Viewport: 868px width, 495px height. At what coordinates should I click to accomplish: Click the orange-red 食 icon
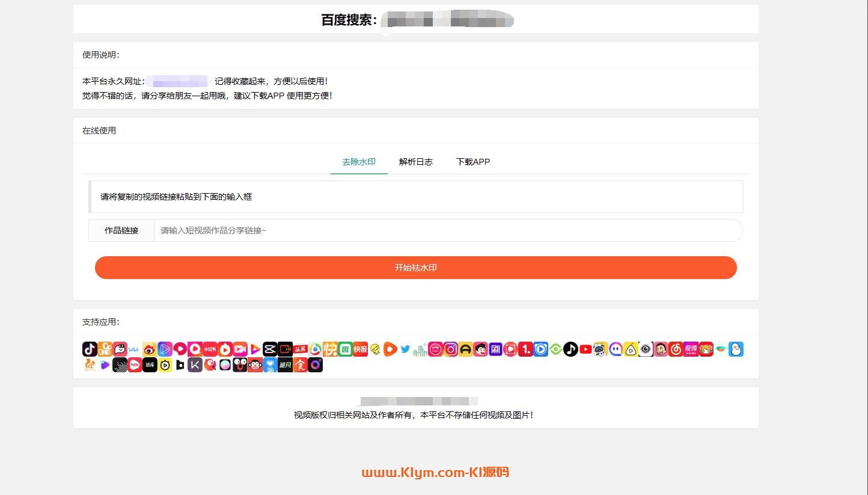300,364
